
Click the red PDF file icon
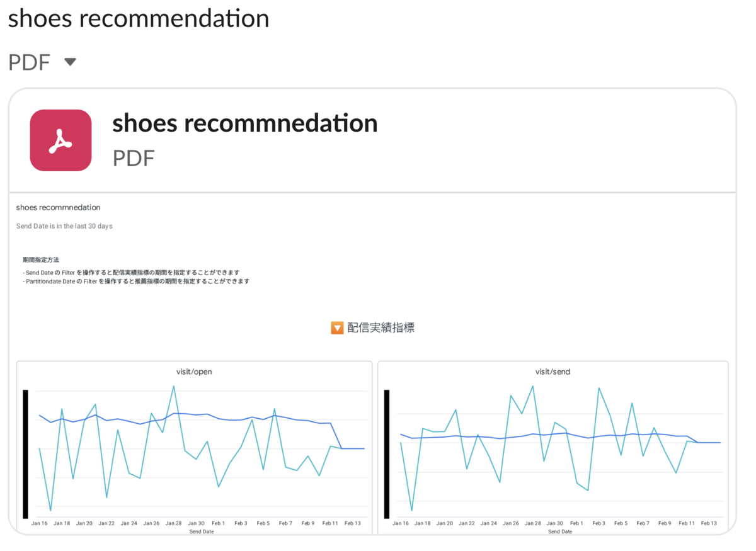tap(60, 140)
